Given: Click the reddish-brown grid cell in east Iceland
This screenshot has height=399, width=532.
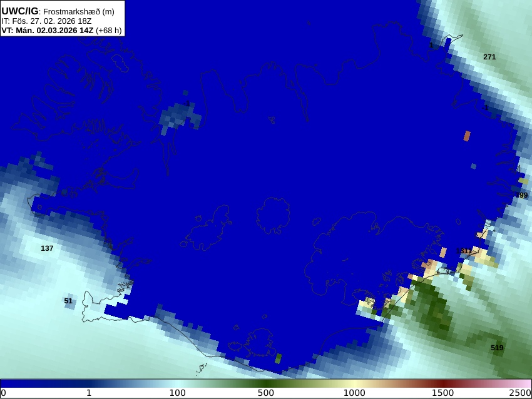Looking at the screenshot, I should pyautogui.click(x=467, y=136).
